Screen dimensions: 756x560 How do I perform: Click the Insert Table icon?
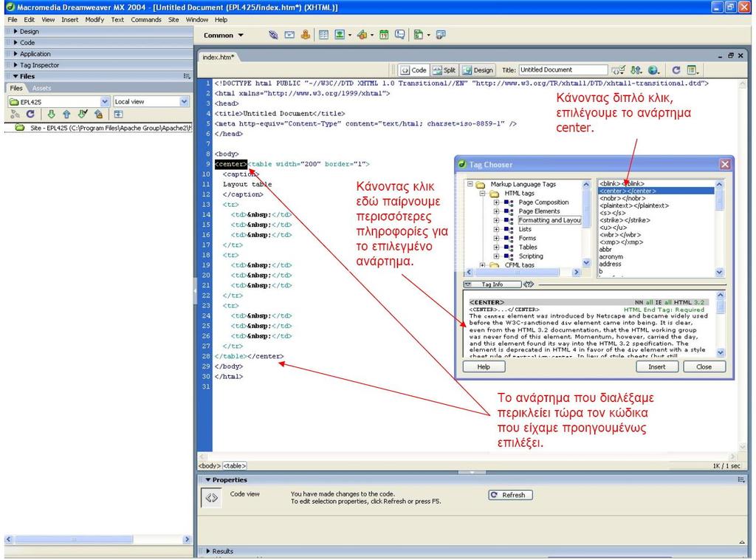pyautogui.click(x=323, y=35)
